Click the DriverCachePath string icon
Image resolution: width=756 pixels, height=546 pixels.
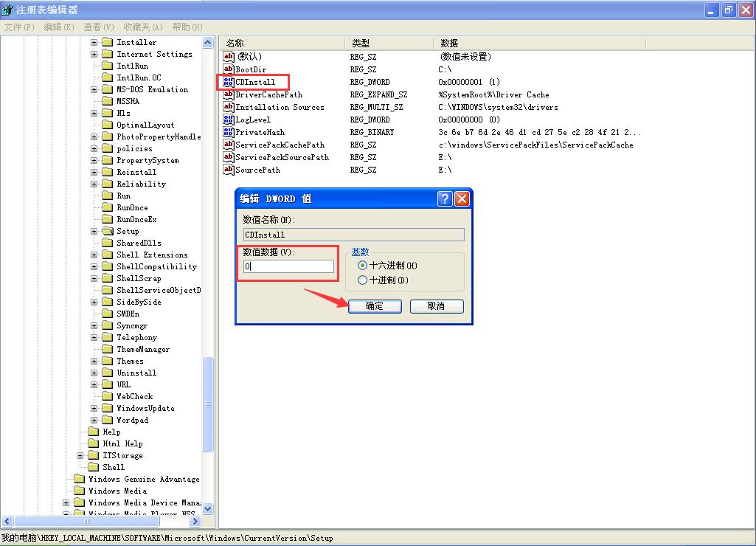click(x=229, y=94)
